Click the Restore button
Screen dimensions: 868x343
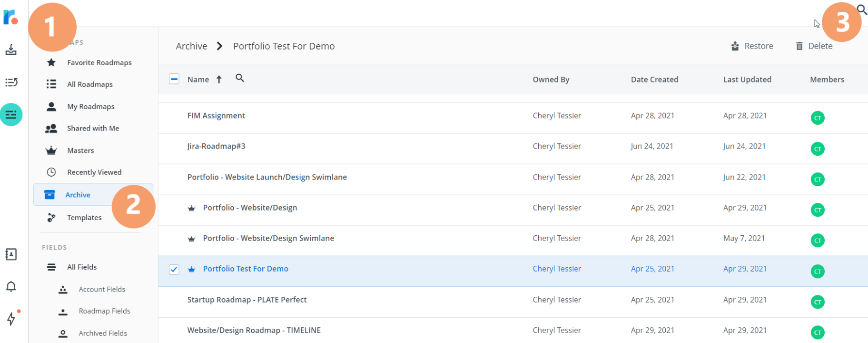752,46
